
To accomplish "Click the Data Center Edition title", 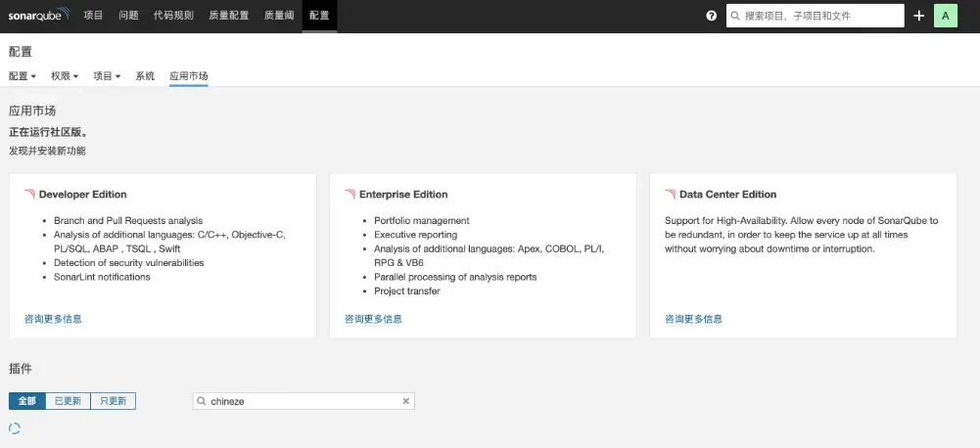I will coord(728,195).
